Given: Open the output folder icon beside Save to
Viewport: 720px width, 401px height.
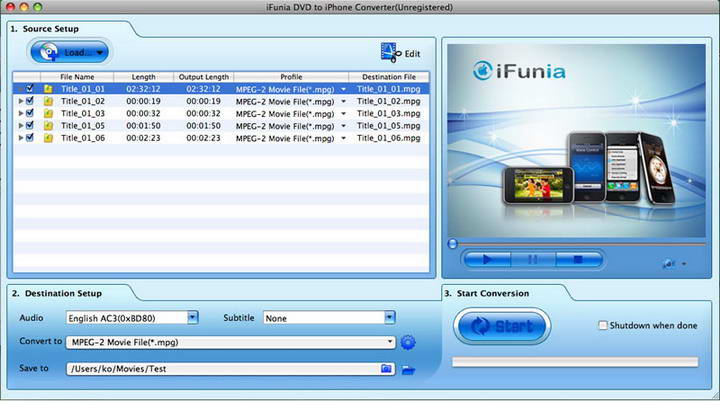Looking at the screenshot, I should (408, 369).
